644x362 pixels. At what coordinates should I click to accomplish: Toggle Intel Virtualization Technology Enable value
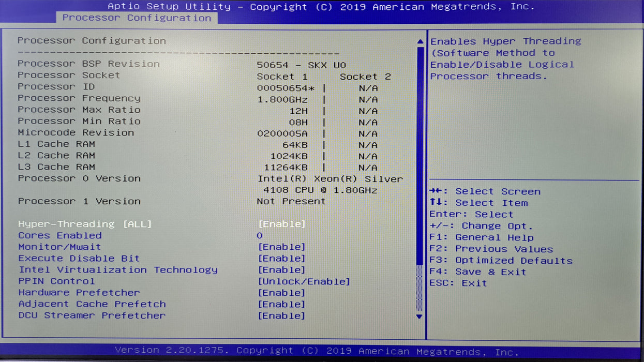click(282, 270)
